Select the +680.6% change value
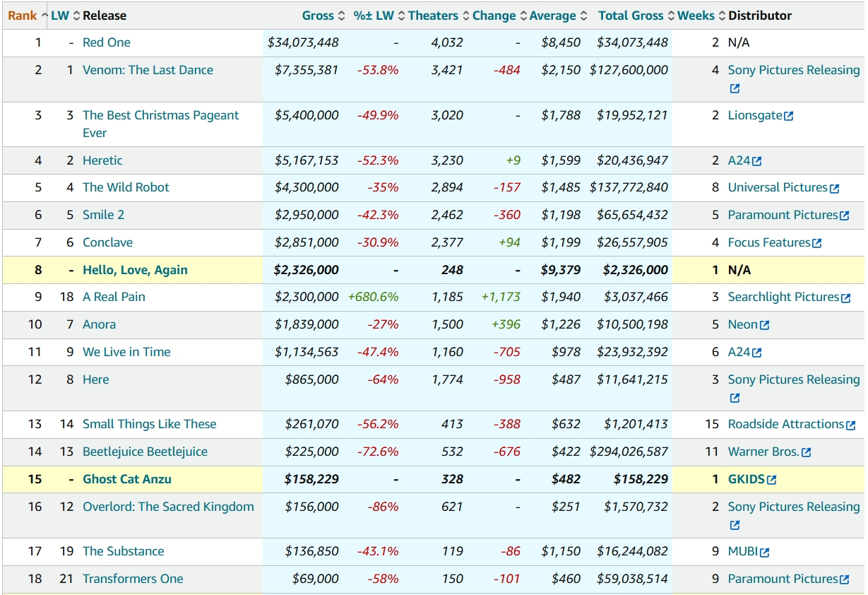Image resolution: width=868 pixels, height=595 pixels. (x=374, y=297)
